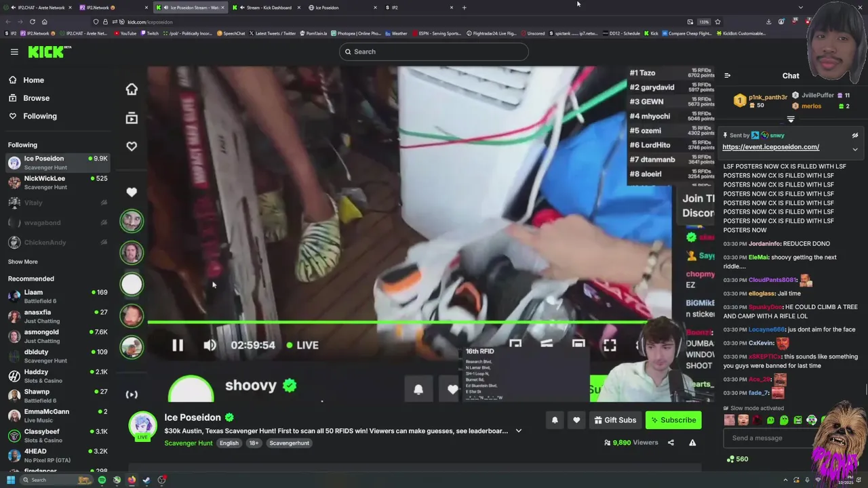The width and height of the screenshot is (868, 488).
Task: Open Flightradar24 bookmark
Action: 491,33
